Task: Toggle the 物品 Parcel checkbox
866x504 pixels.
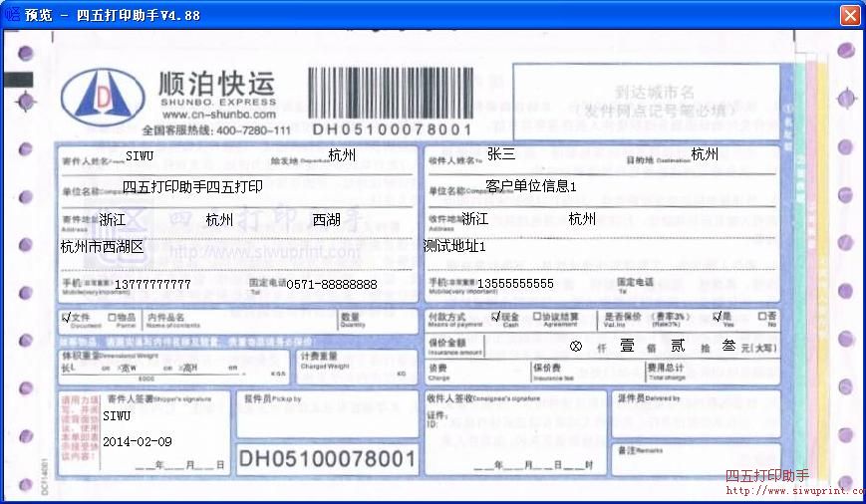Action: (x=113, y=318)
